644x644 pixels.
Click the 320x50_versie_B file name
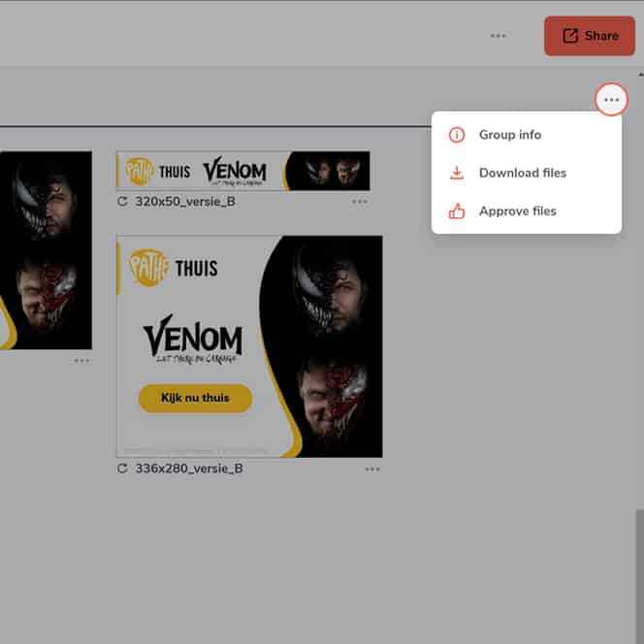tap(185, 202)
